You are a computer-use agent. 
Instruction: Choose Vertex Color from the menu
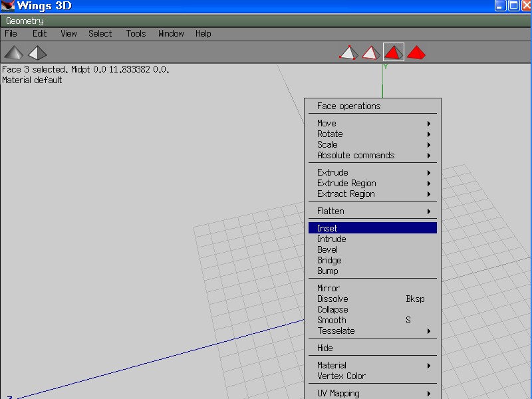click(x=372, y=376)
